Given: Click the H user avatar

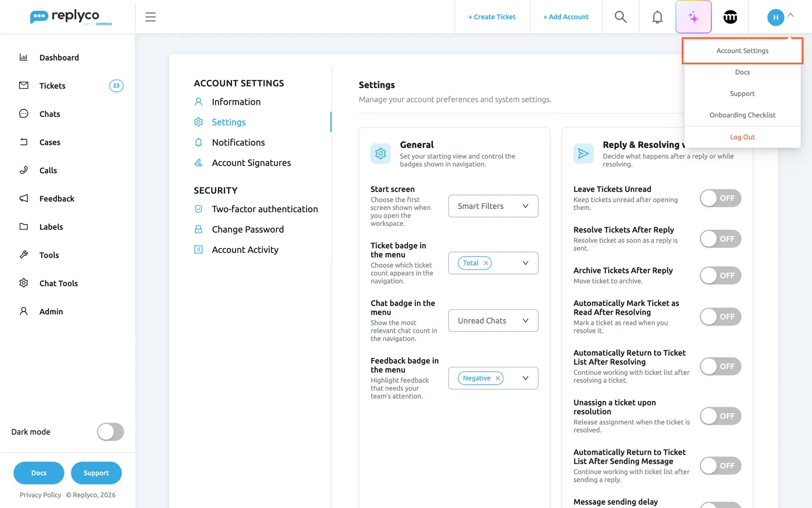Looking at the screenshot, I should (775, 18).
